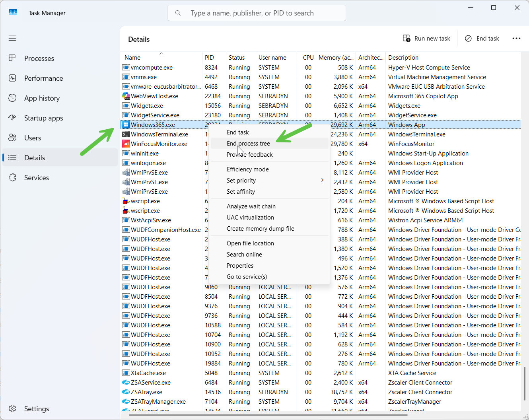The image size is (529, 420).
Task: Open the Startup apps page label
Action: tap(43, 118)
